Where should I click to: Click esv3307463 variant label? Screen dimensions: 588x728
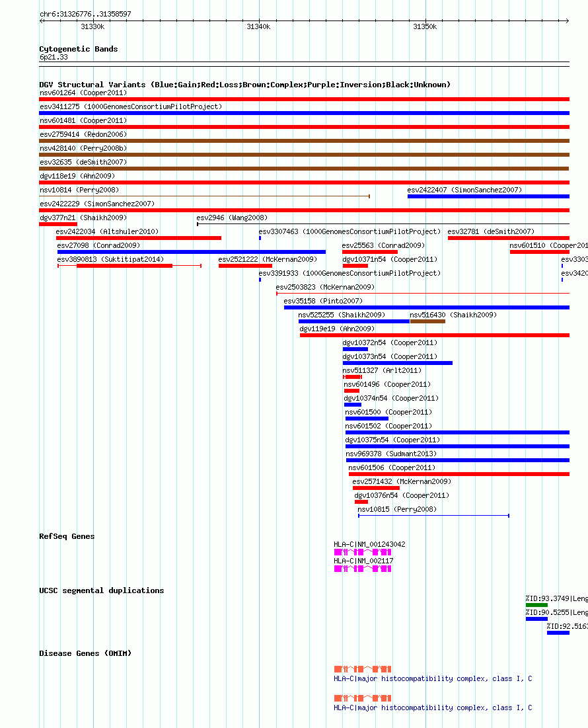(349, 232)
